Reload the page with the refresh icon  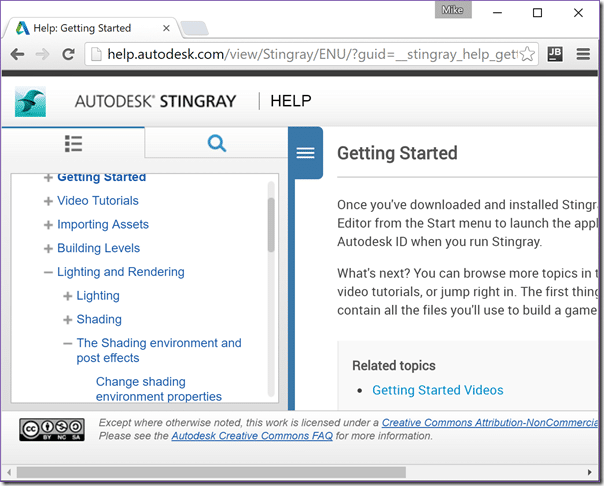[69, 54]
